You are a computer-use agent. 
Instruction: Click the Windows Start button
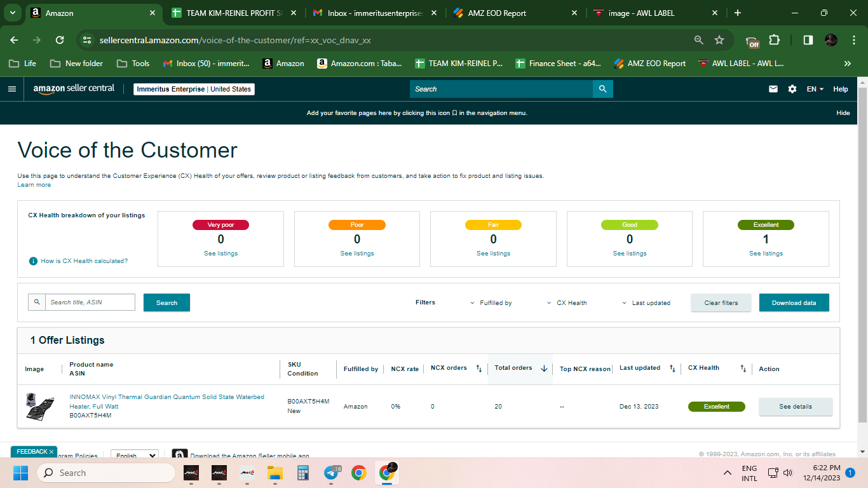(x=21, y=473)
